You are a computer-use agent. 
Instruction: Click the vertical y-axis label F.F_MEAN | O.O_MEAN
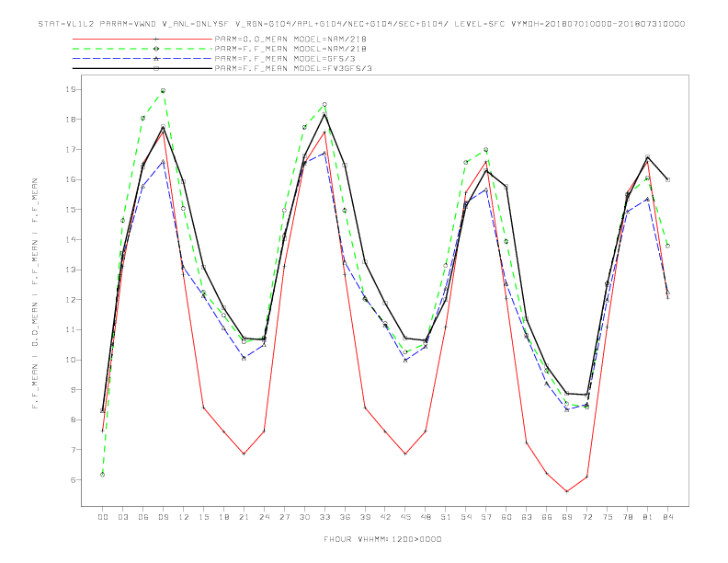coord(35,293)
